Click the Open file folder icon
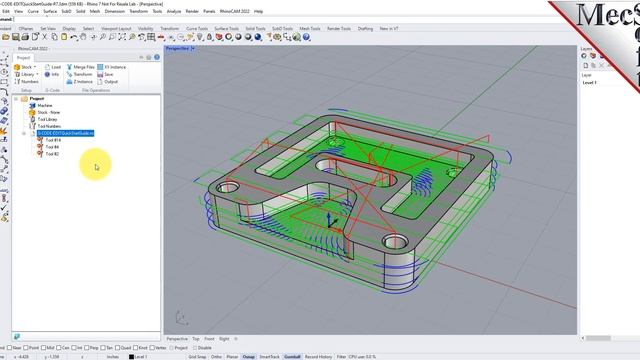 pos(6,37)
